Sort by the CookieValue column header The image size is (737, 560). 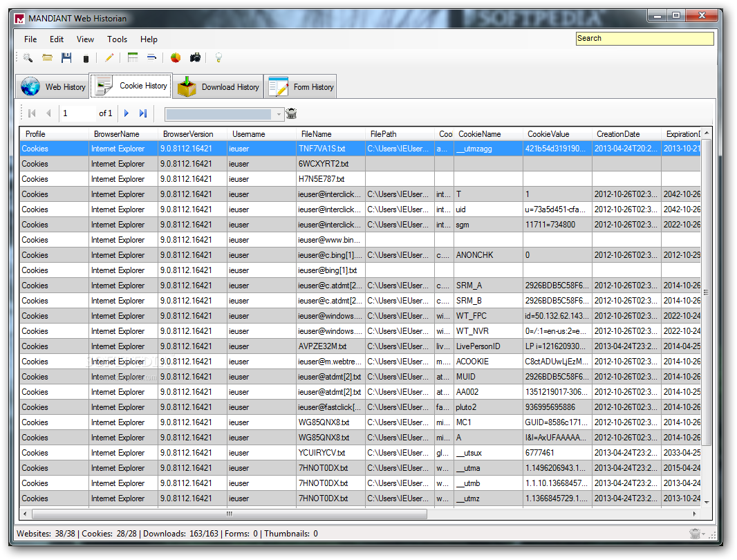[557, 134]
